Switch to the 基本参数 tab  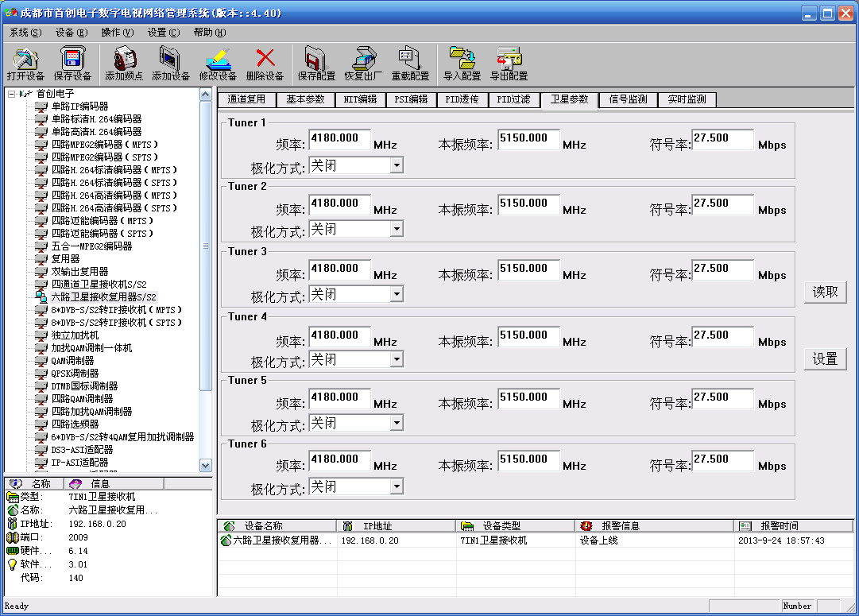(305, 99)
